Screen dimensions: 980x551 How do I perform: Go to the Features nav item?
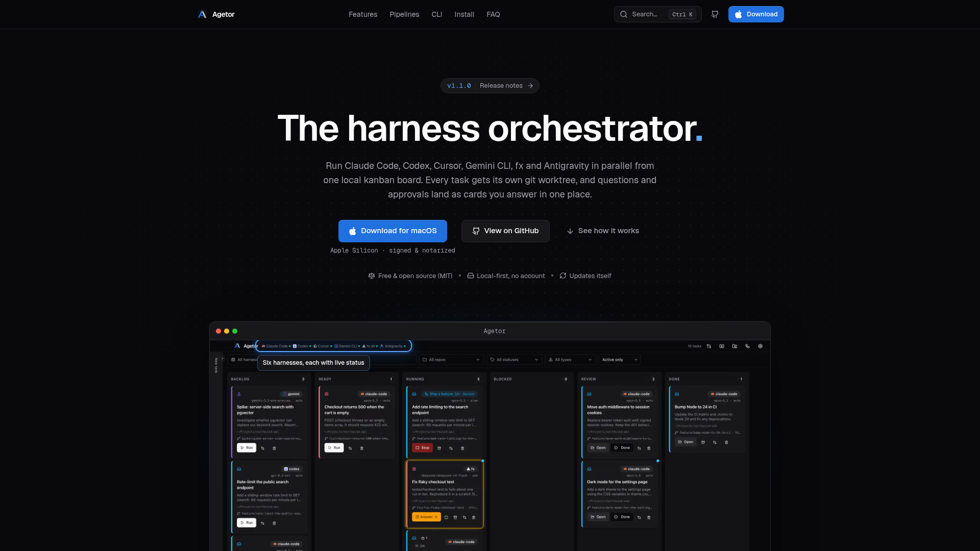point(363,14)
